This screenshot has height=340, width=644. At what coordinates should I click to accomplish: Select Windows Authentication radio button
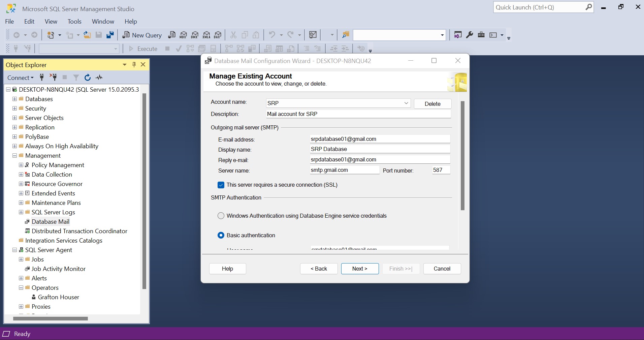(x=221, y=216)
